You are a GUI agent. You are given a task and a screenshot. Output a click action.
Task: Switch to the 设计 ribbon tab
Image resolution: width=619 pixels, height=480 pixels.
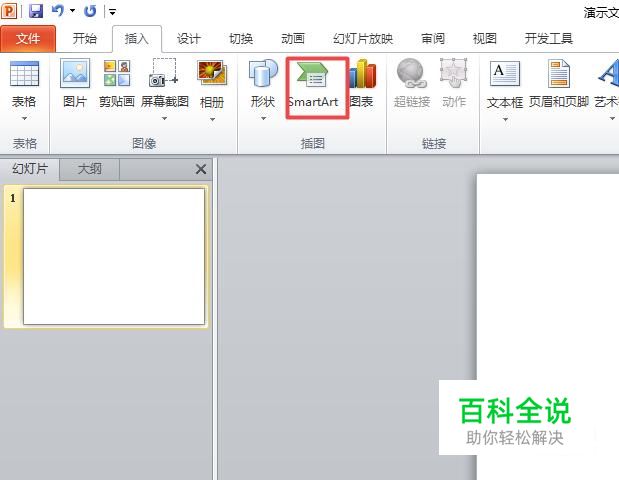tap(189, 39)
